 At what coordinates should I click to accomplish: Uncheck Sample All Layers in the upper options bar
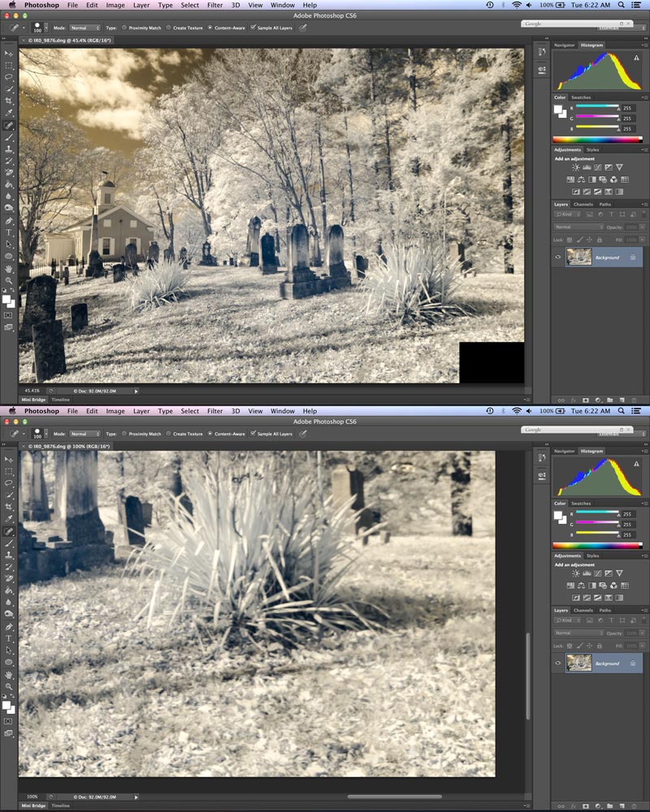click(253, 27)
